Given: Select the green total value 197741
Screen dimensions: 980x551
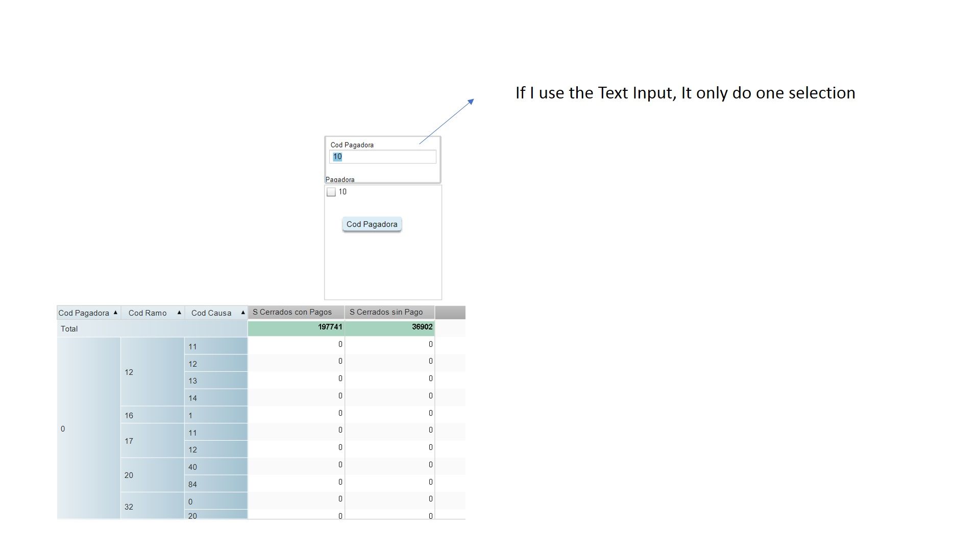Looking at the screenshot, I should (x=329, y=327).
